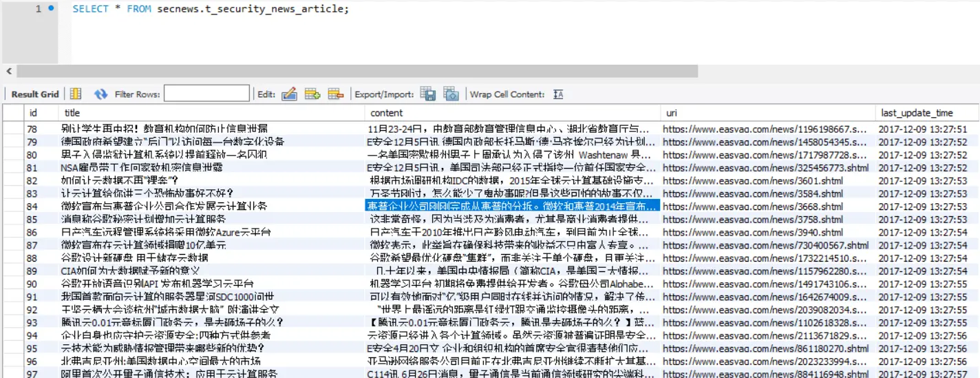
Task: Click the line number 1 in the editor gutter
Action: [x=38, y=9]
